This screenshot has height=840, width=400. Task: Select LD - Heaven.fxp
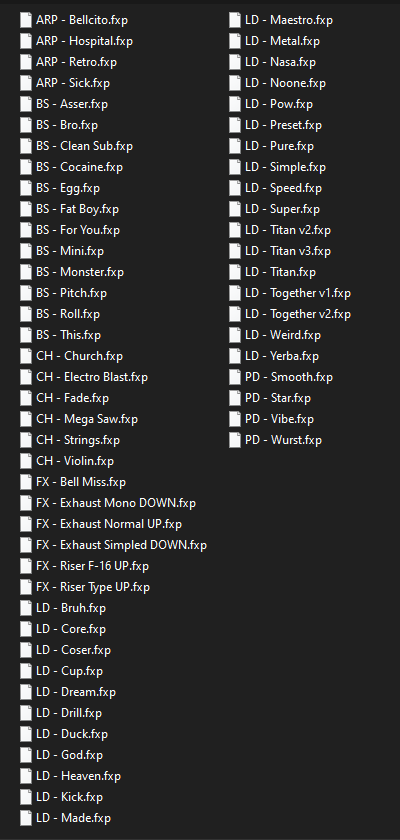pyautogui.click(x=78, y=776)
